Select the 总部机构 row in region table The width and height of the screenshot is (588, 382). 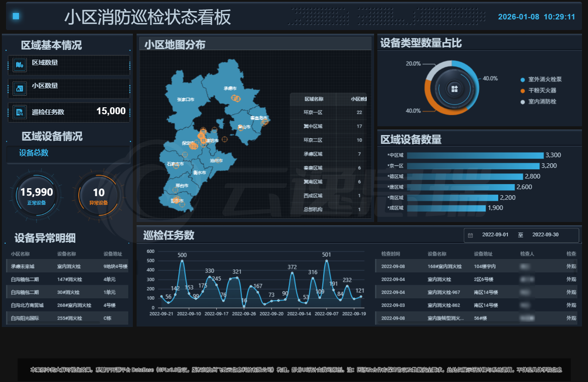pyautogui.click(x=328, y=209)
